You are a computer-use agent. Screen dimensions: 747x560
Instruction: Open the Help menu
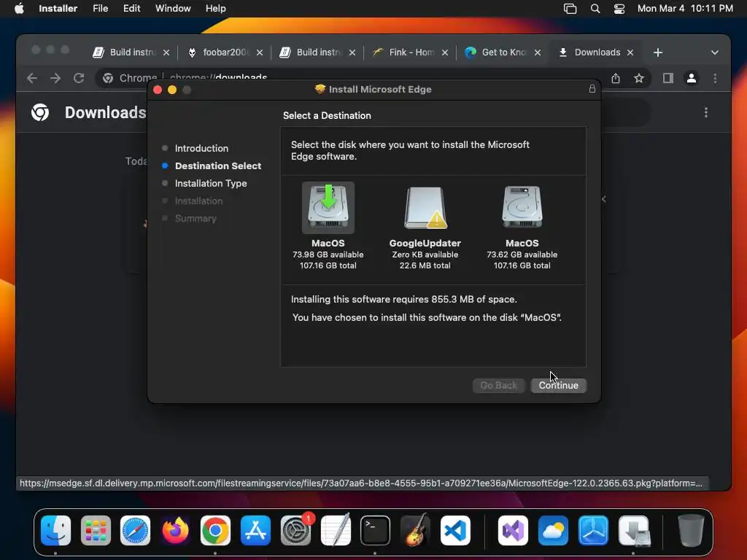click(215, 9)
